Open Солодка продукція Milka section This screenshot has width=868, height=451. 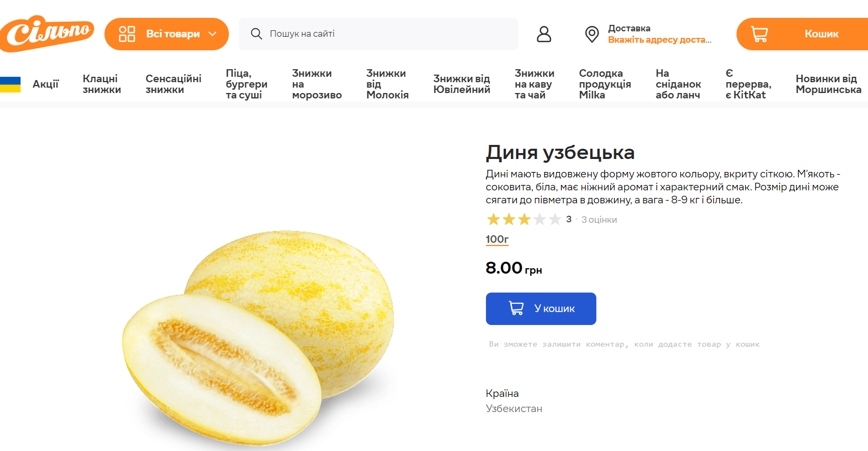coord(605,84)
